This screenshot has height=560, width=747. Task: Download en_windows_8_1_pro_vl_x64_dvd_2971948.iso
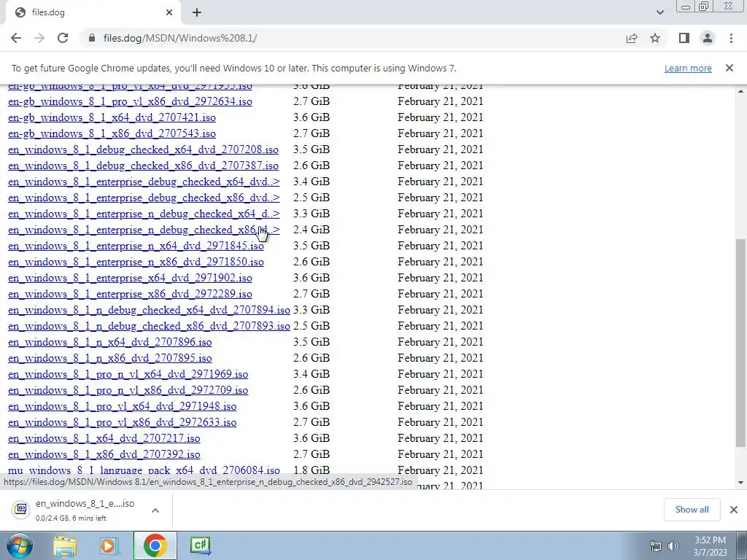[x=123, y=406]
